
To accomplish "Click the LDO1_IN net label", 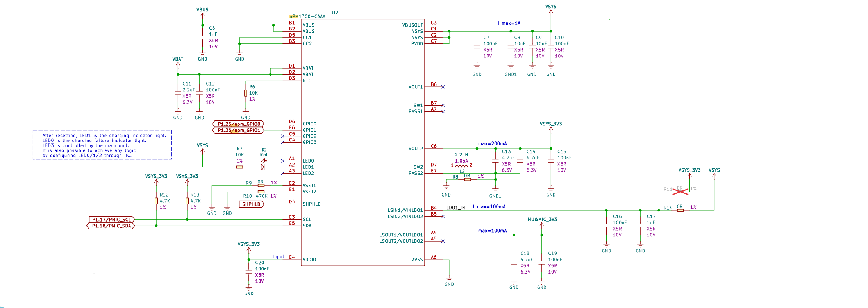I will [455, 208].
